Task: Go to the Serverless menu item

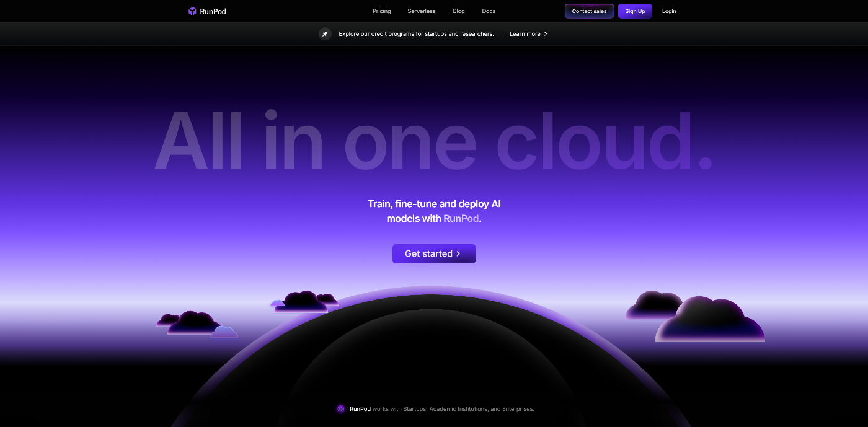Action: pyautogui.click(x=422, y=11)
